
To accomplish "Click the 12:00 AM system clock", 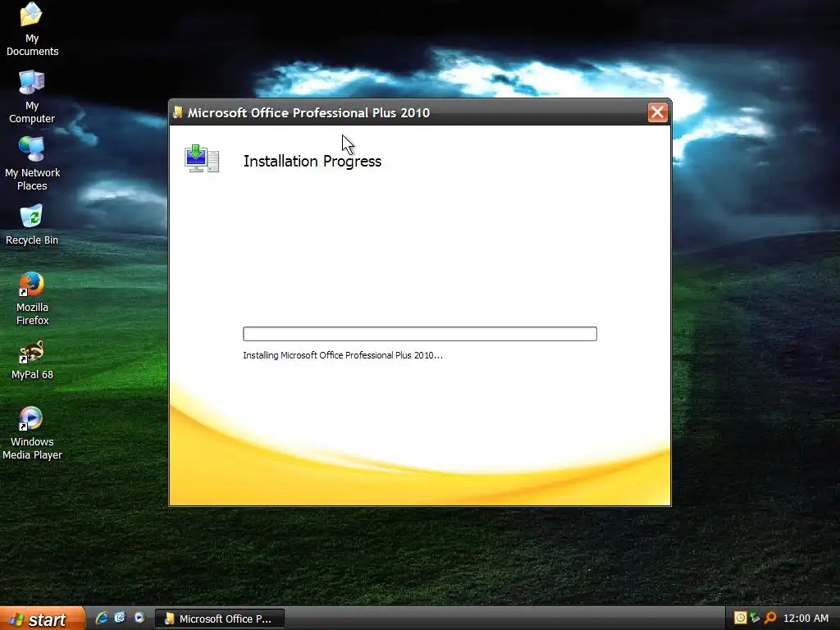I will 806,619.
